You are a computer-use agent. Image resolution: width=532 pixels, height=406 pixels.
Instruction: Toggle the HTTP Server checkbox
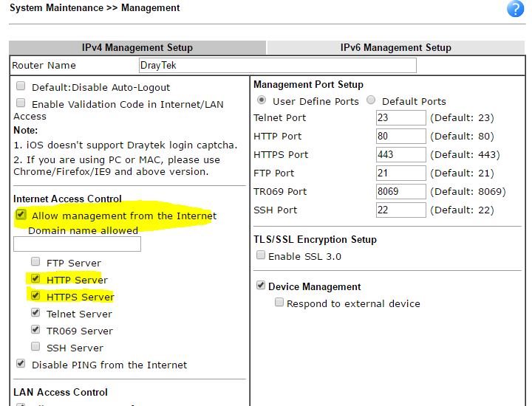click(35, 279)
